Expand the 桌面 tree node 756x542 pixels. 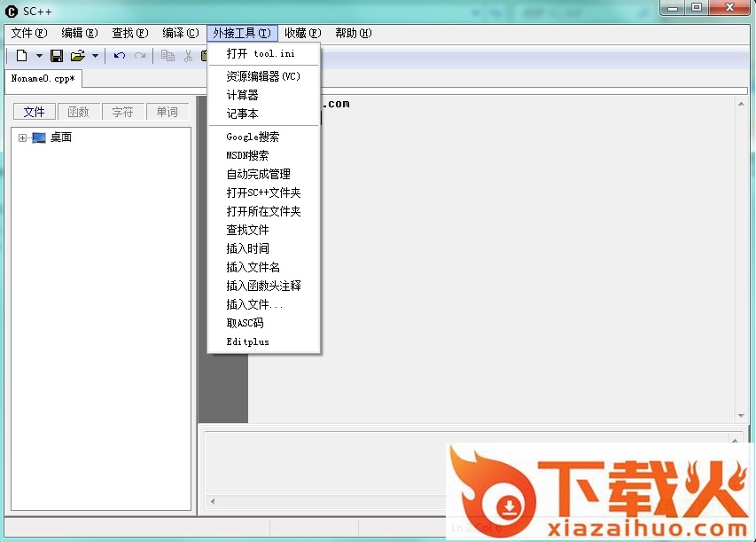click(22, 137)
